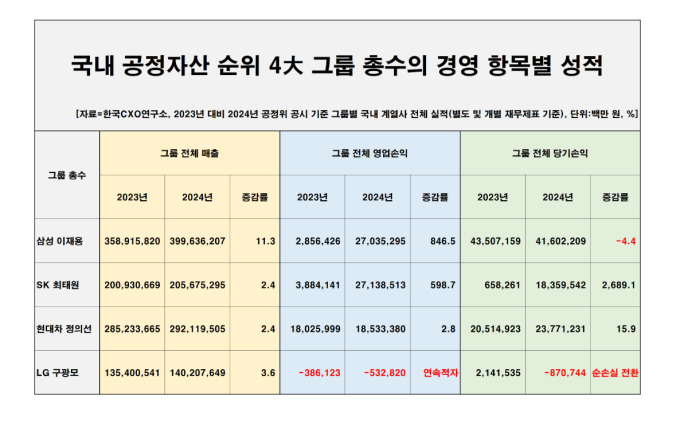The image size is (680, 423).
Task: Click Samsung operating profit 2,856,426
Action: pos(318,241)
